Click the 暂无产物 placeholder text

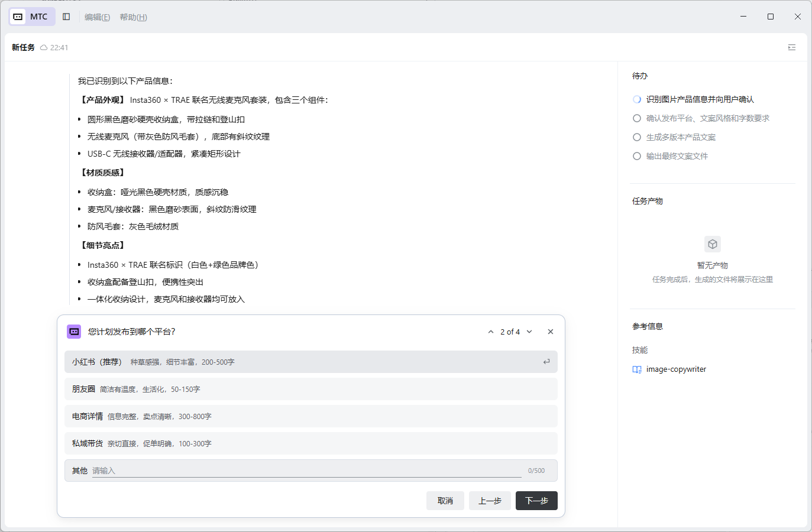coord(713,265)
